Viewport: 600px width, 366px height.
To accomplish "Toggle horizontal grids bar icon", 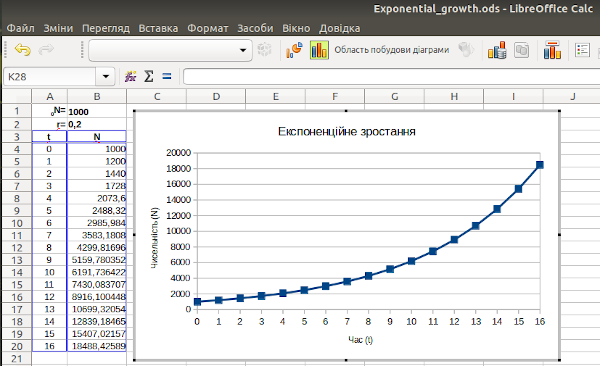I will click(x=552, y=50).
